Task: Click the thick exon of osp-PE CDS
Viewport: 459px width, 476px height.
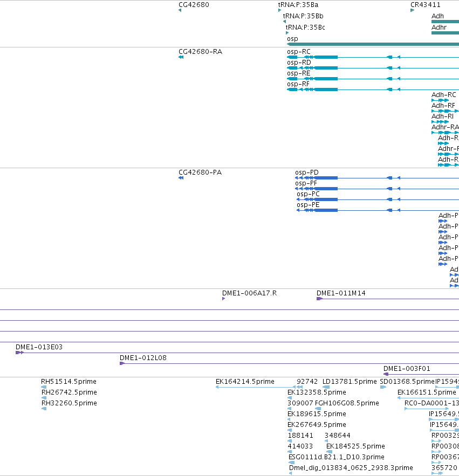Action: pos(326,210)
